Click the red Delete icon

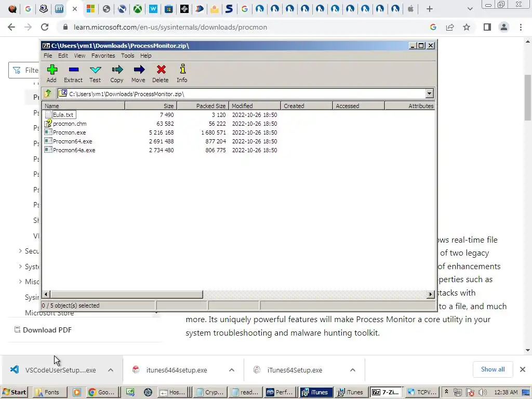coord(161,73)
